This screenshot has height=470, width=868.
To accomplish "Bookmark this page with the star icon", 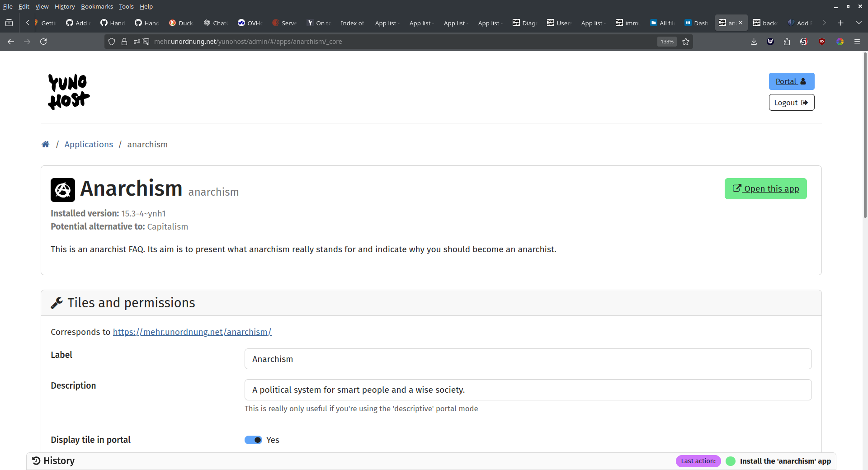I will click(x=686, y=42).
